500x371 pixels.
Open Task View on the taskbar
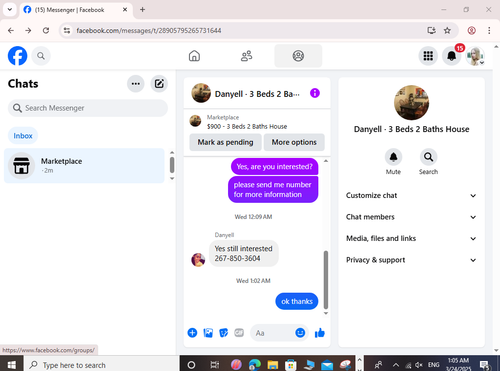pos(215,365)
